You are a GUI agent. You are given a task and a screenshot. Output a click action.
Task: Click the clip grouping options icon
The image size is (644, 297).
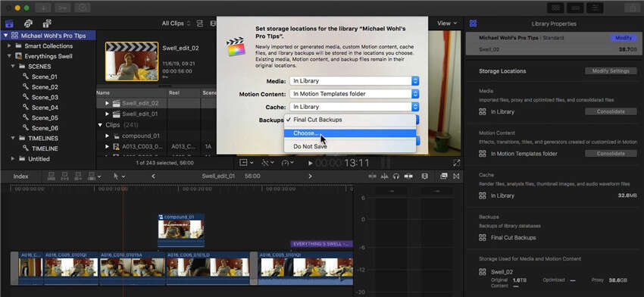tap(201, 23)
